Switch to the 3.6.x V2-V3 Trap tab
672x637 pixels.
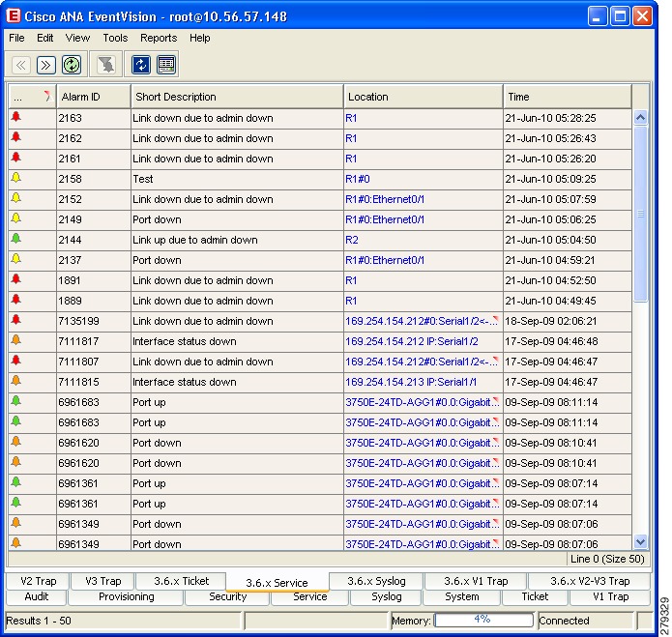tap(590, 581)
